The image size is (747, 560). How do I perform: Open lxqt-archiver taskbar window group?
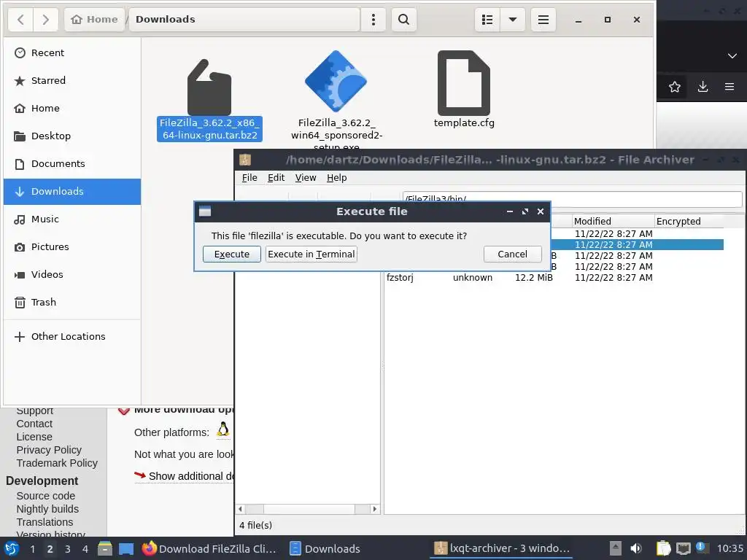pos(502,548)
